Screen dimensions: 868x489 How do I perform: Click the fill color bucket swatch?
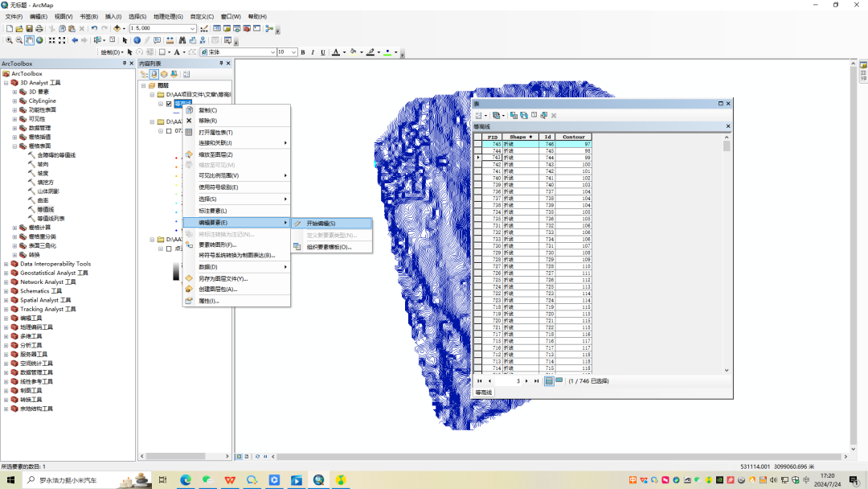point(353,52)
